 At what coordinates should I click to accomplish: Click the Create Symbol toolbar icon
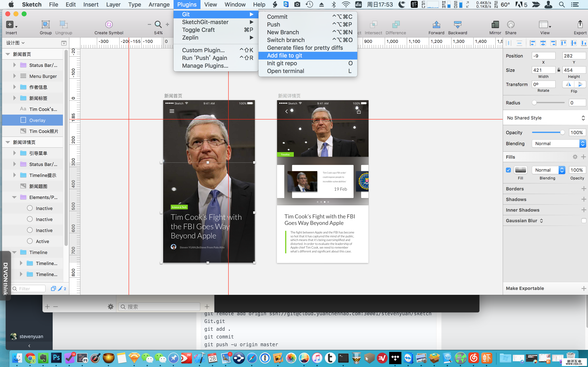pyautogui.click(x=109, y=24)
